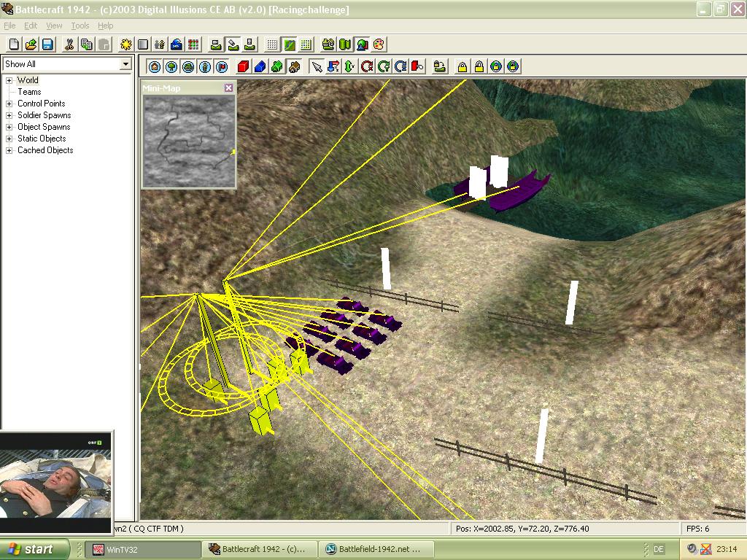Expand the World tree node
747x560 pixels.
click(9, 80)
